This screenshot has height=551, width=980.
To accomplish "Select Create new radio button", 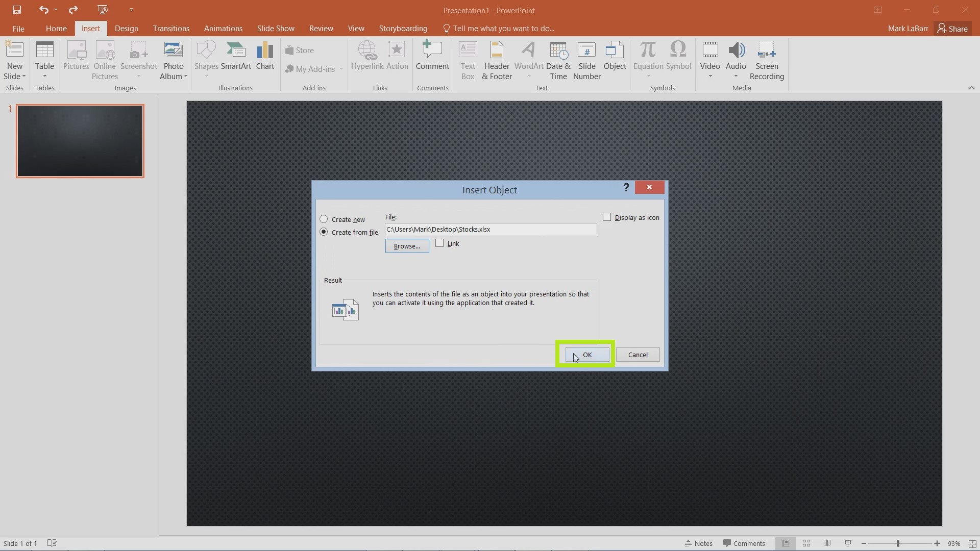I will point(323,219).
